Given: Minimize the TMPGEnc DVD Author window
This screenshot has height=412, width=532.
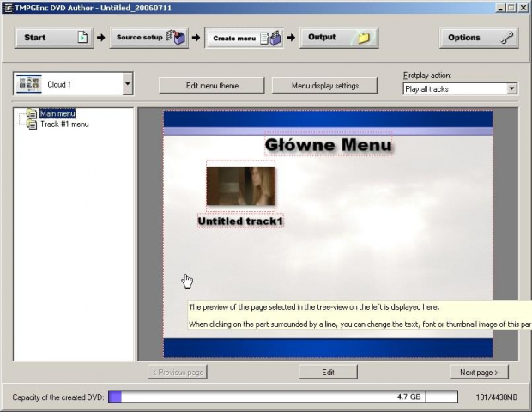Looking at the screenshot, I should 500,8.
